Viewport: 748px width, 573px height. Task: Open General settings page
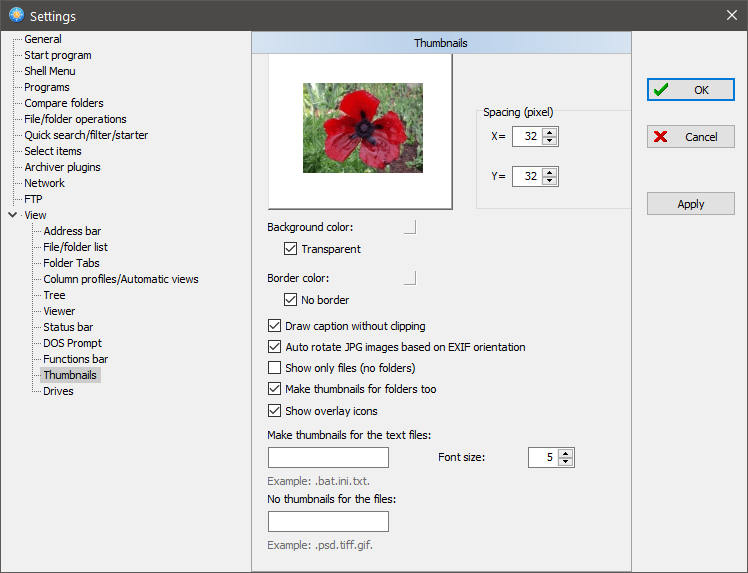click(x=43, y=39)
